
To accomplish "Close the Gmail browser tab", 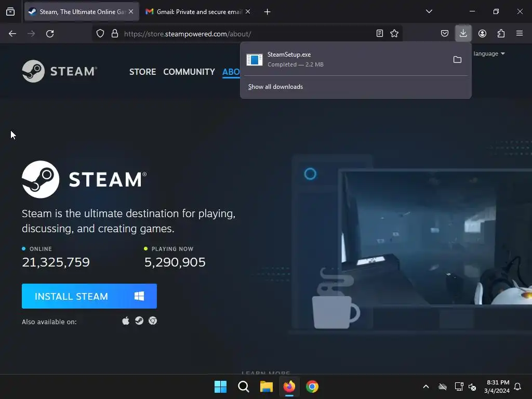I will tap(248, 11).
